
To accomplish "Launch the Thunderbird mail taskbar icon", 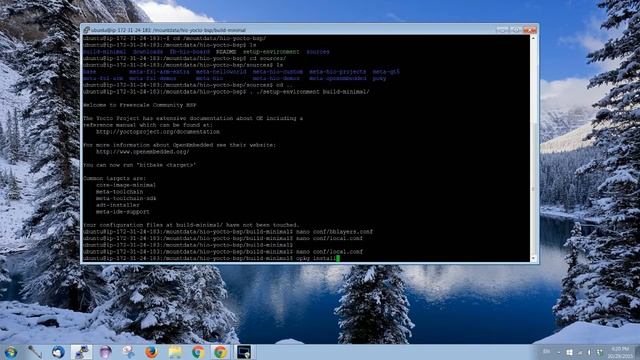I will pyautogui.click(x=58, y=352).
